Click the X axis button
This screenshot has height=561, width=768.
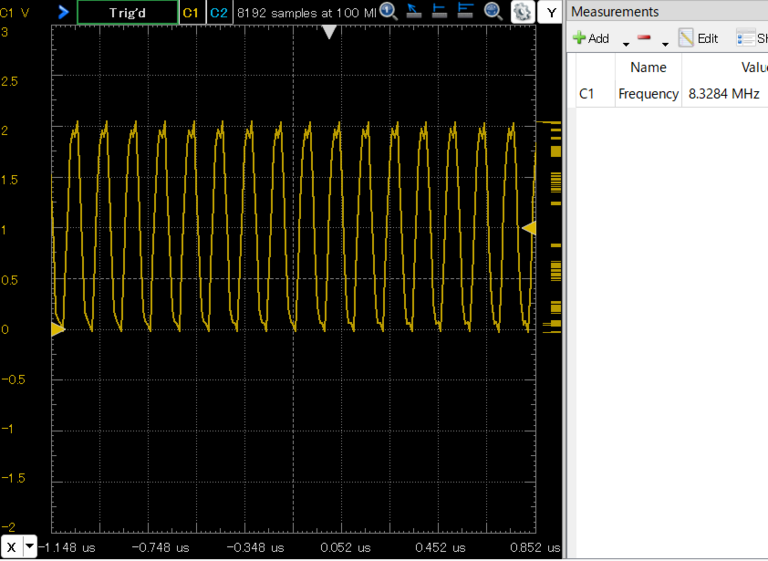(x=11, y=547)
